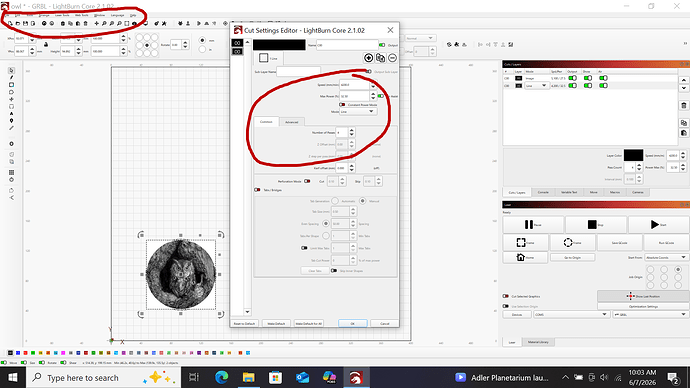The height and width of the screenshot is (388, 690).
Task: Paste layer settings in Cuts/Layers panel
Action: [683, 133]
